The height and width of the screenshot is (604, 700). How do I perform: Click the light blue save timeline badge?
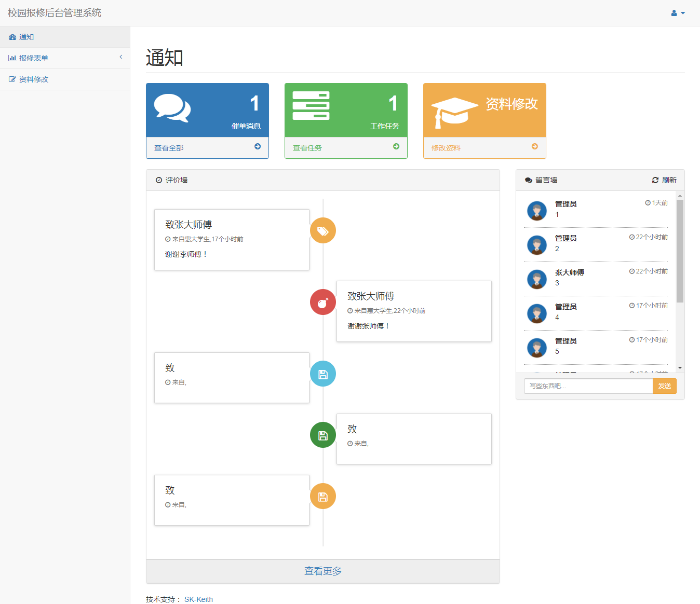pos(323,374)
